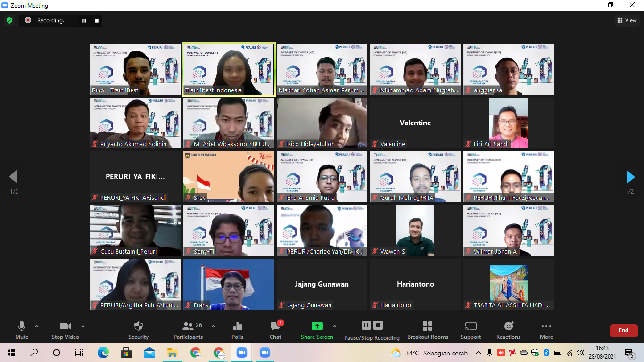Stop the camera video
This screenshot has width=644, height=362.
click(65, 330)
